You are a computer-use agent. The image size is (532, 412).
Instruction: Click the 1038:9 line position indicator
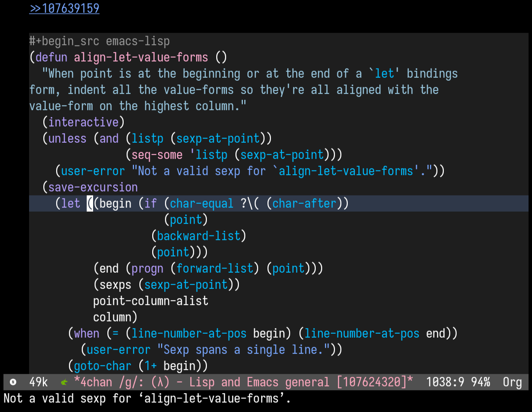pos(445,382)
